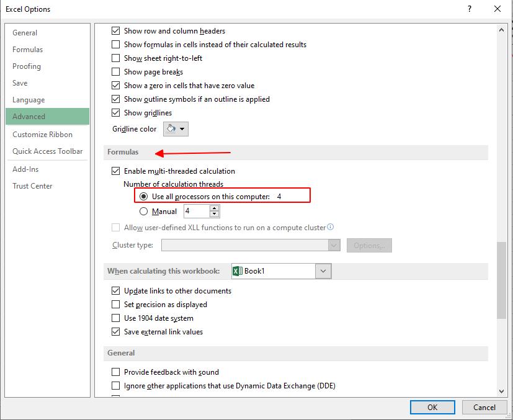This screenshot has height=420, width=513.
Task: Open the Gridline color picker
Action: click(174, 129)
